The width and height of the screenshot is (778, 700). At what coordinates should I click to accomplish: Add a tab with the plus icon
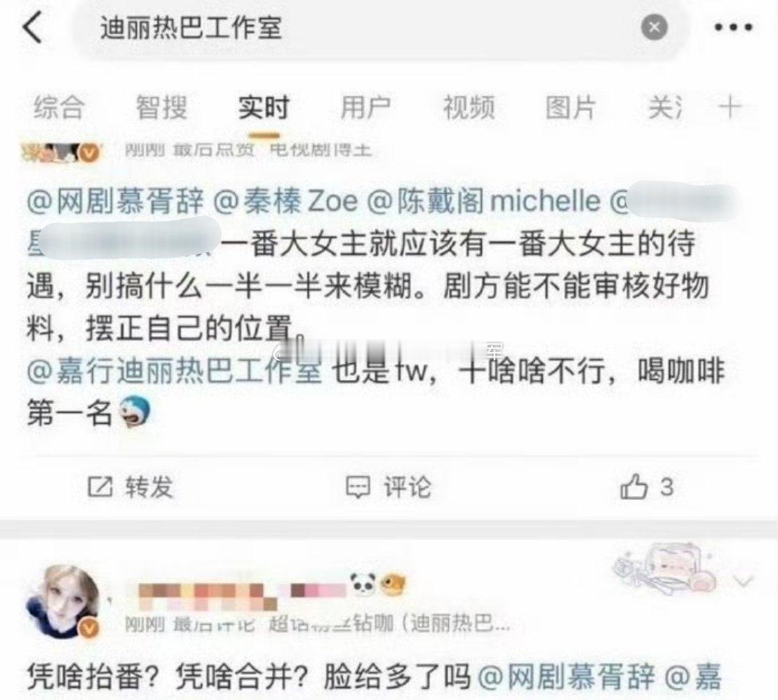[x=730, y=107]
